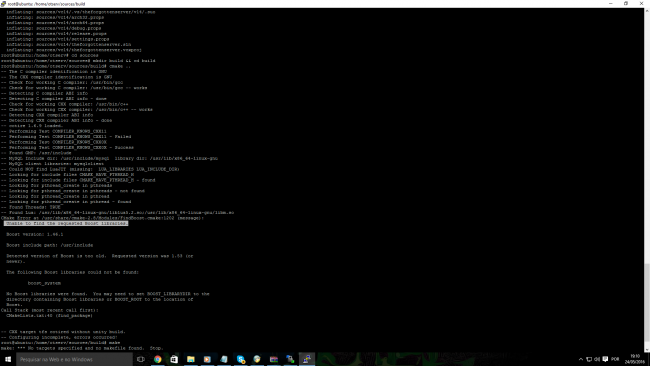Viewport: 650px width, 366px height.
Task: Open the Action Center notifications icon
Action: 605,359
